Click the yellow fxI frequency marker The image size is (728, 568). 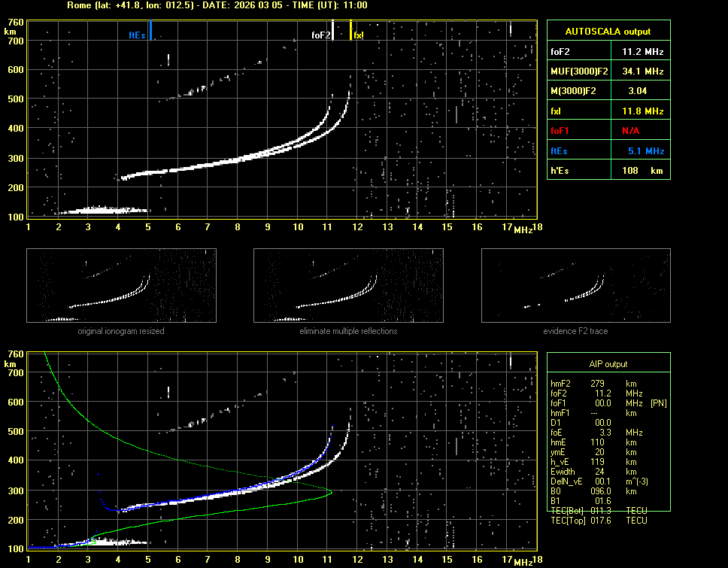350,30
